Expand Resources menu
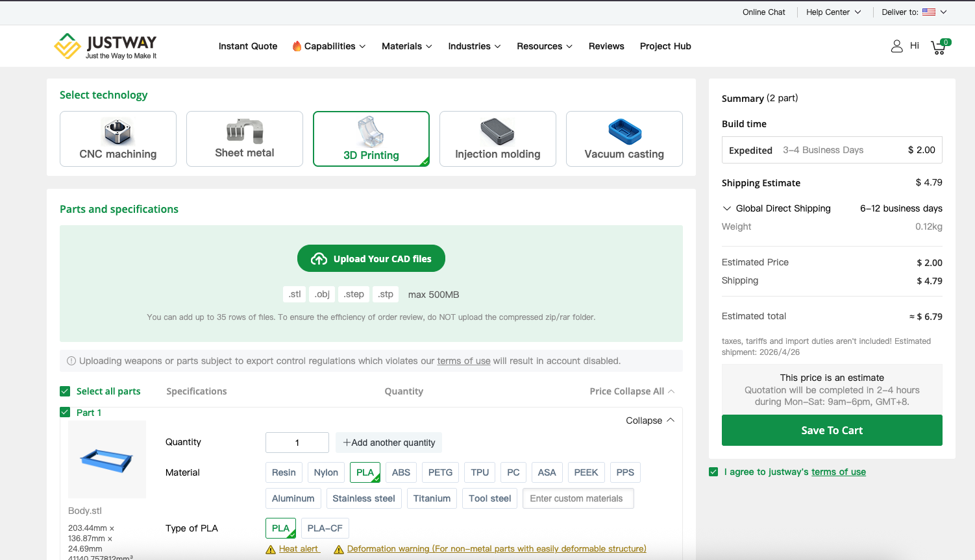The image size is (975, 560). coord(545,46)
